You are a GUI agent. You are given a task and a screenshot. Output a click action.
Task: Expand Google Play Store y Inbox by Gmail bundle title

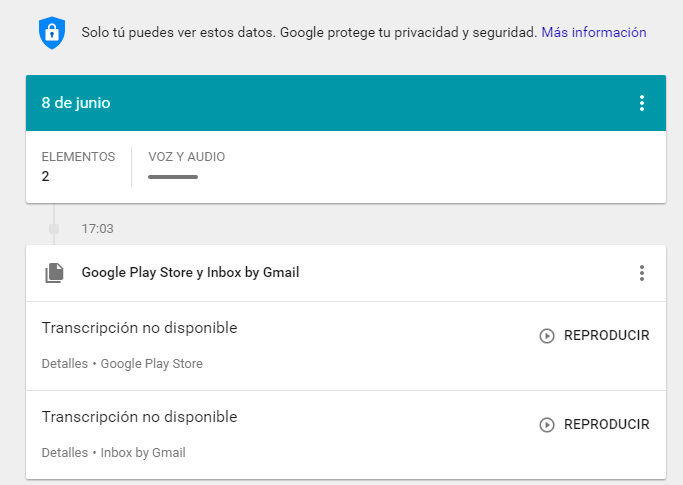tap(190, 272)
